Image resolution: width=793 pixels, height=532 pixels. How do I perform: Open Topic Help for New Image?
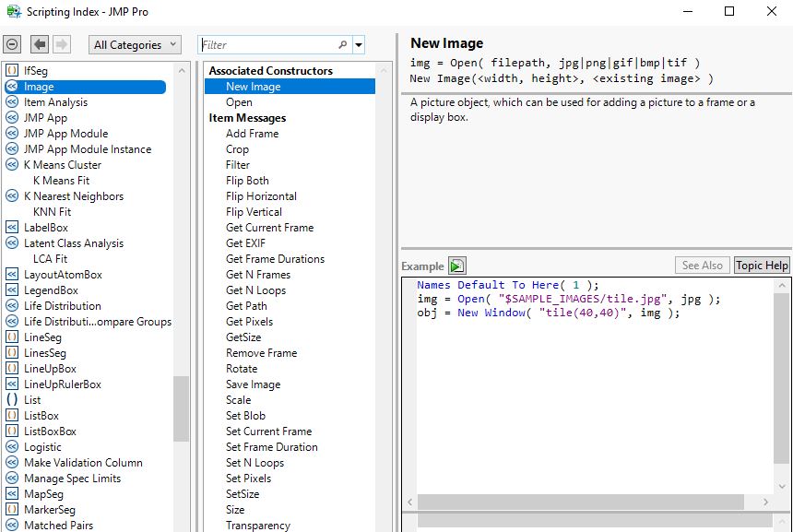762,265
